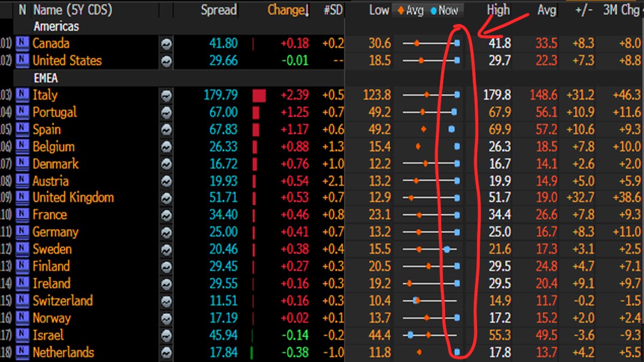Viewport: 644px width, 362px height.
Task: Sort by the Spread column header
Action: tap(218, 10)
